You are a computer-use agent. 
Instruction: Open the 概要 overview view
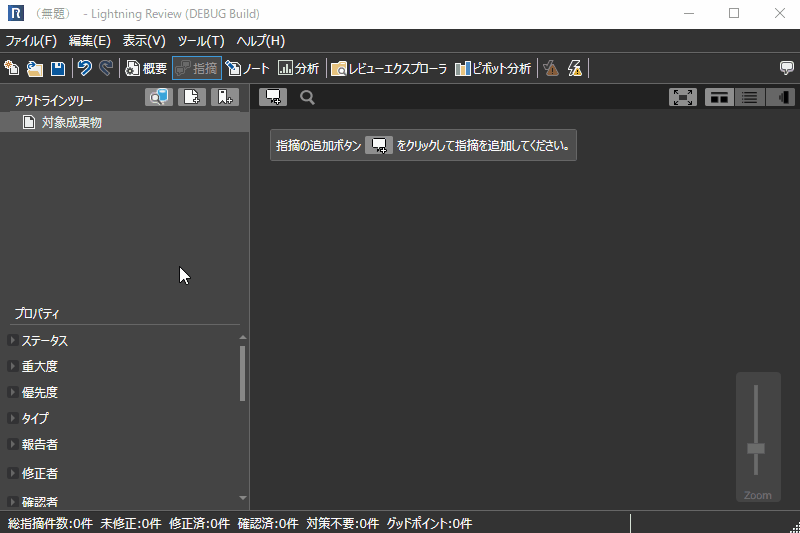(146, 68)
